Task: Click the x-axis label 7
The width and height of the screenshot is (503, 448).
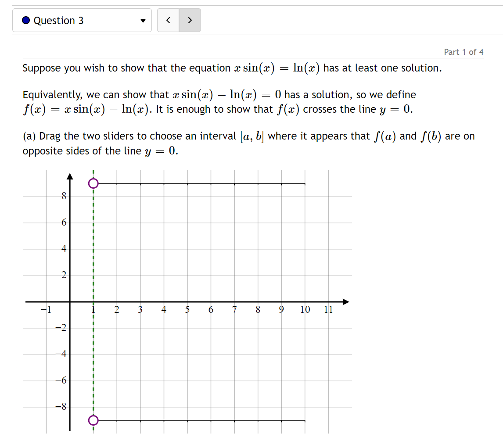Action: [234, 309]
